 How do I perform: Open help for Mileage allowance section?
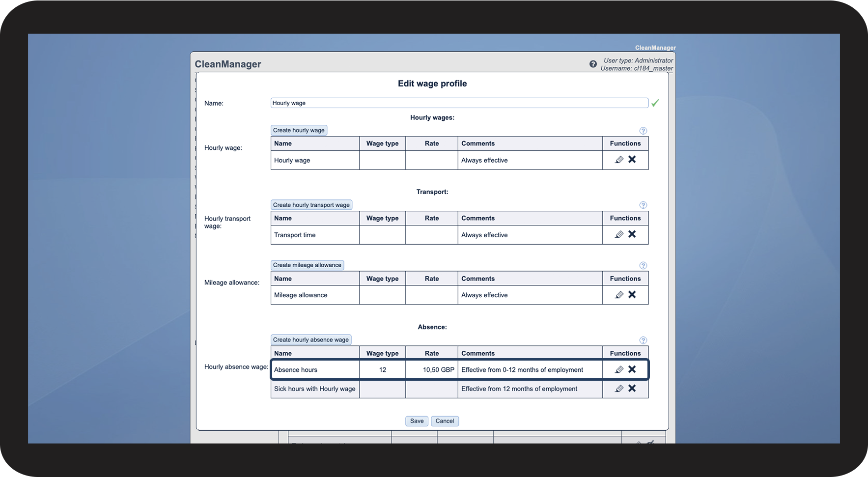tap(643, 265)
